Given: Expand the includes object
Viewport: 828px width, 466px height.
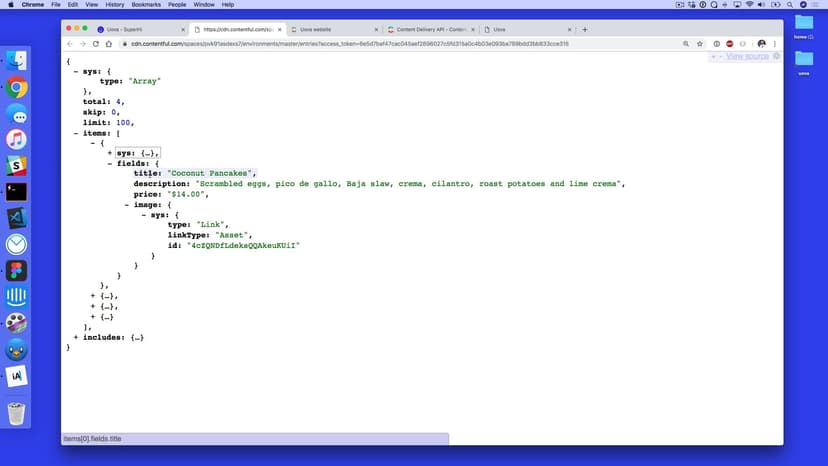Looking at the screenshot, I should pyautogui.click(x=75, y=337).
